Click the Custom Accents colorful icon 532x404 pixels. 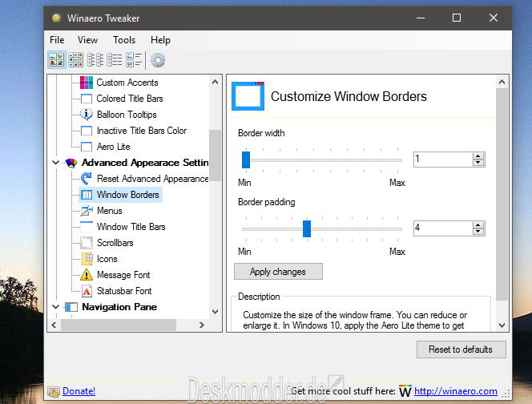pos(87,83)
